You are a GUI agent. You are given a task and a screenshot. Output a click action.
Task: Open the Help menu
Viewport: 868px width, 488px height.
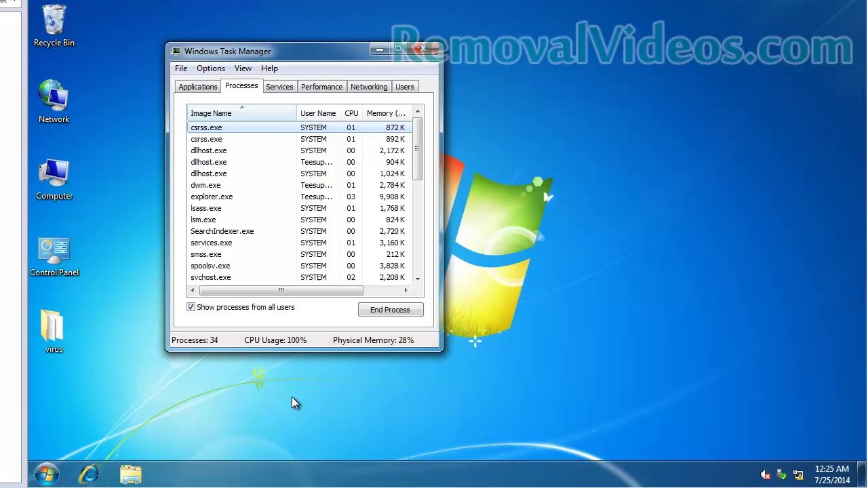[x=269, y=68]
